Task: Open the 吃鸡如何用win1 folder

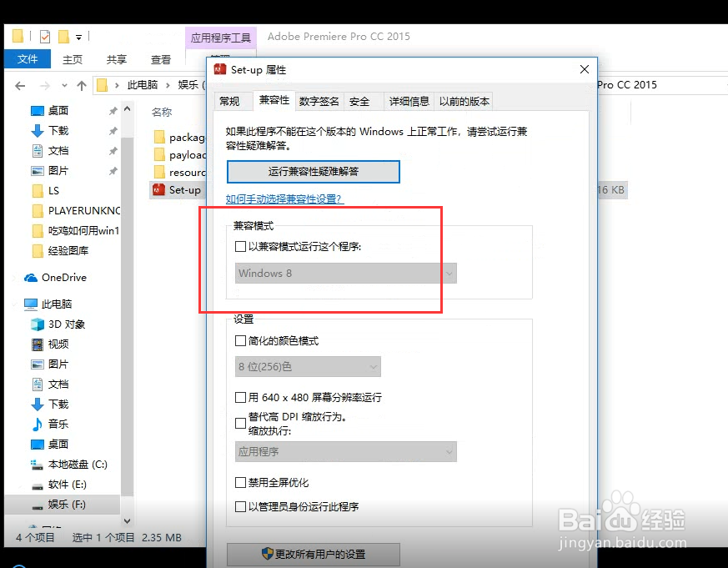Action: click(x=76, y=230)
